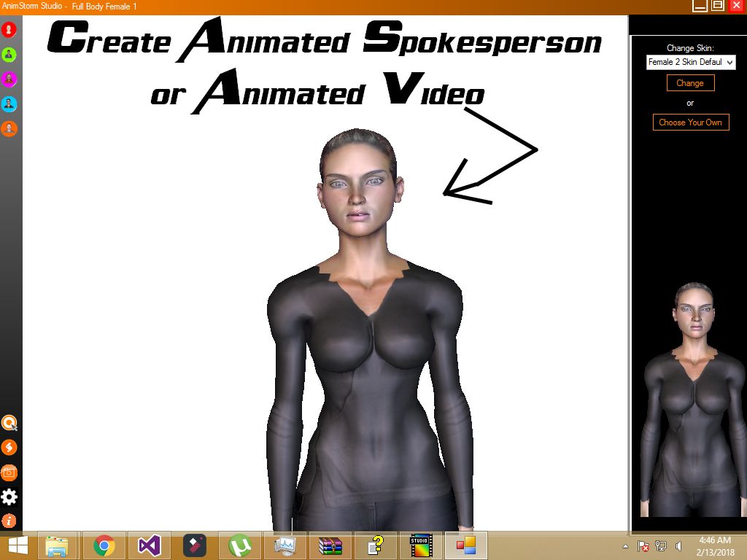747x560 pixels.
Task: Select the magenta avatar character icon
Action: (9, 79)
